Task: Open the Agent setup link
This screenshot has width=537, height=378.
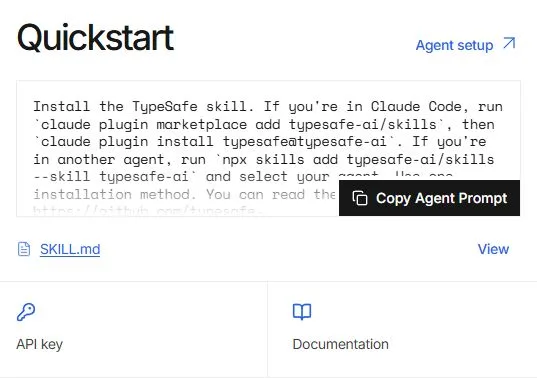Action: click(x=454, y=45)
